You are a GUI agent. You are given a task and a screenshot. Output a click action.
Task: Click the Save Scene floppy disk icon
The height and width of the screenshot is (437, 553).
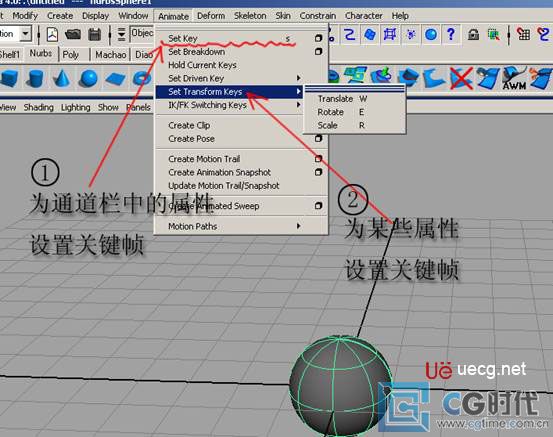pyautogui.click(x=95, y=35)
